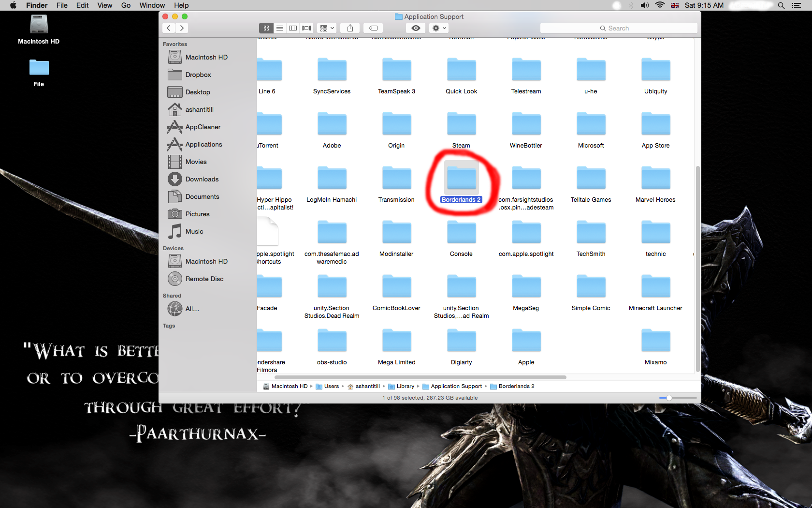
Task: Go forward with the right arrow button
Action: pos(182,28)
